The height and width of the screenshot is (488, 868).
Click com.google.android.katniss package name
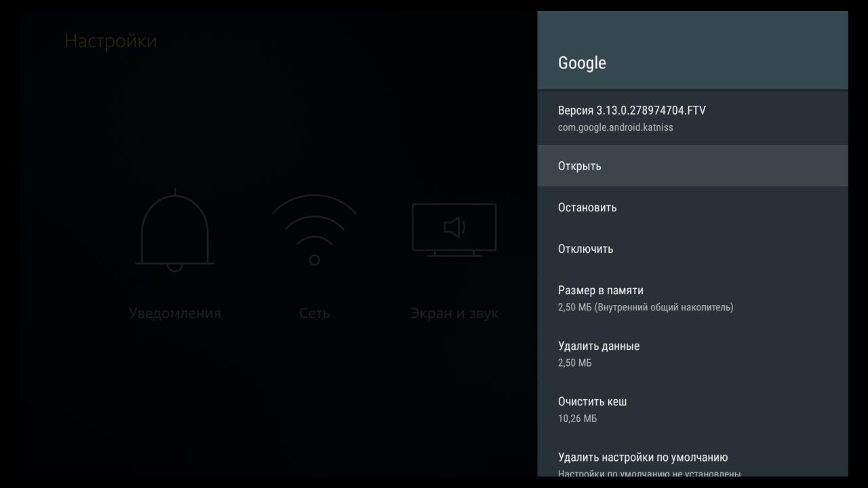[x=616, y=127]
